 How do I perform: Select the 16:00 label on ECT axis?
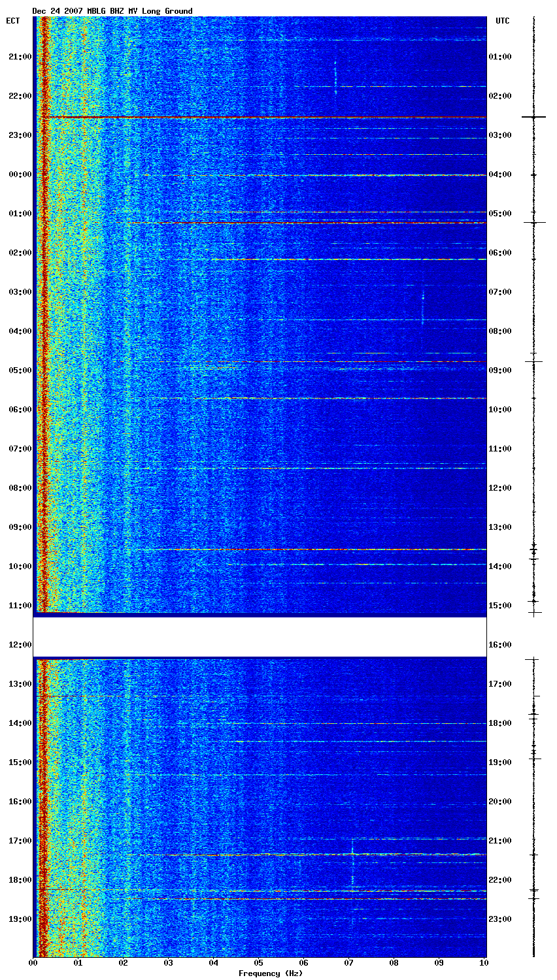tap(20, 802)
